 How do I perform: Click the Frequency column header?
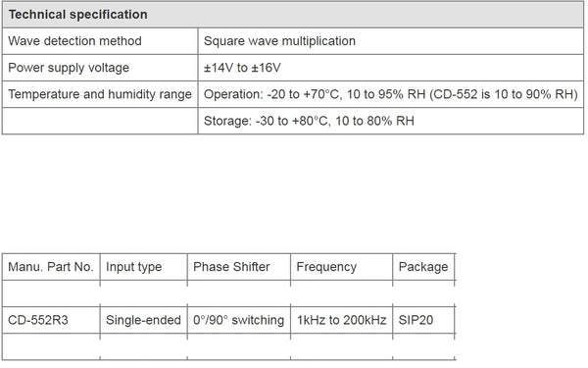click(x=326, y=267)
